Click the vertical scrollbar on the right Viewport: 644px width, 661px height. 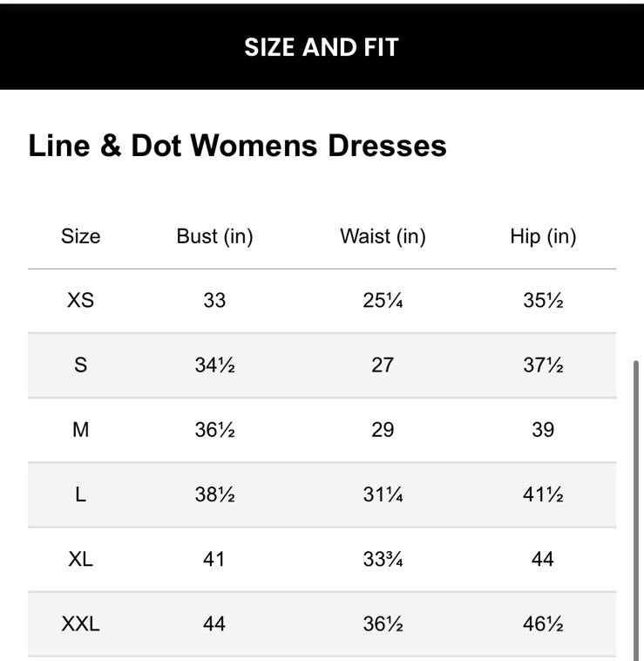[x=636, y=506]
